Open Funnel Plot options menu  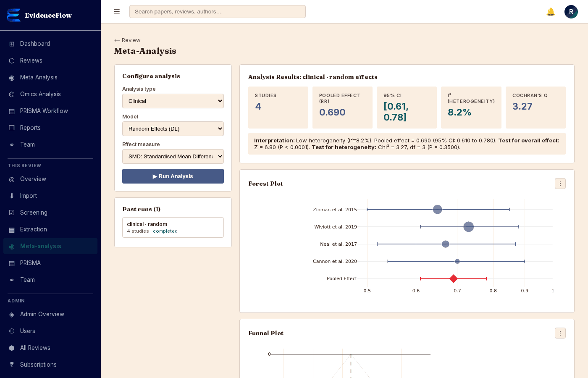click(560, 333)
